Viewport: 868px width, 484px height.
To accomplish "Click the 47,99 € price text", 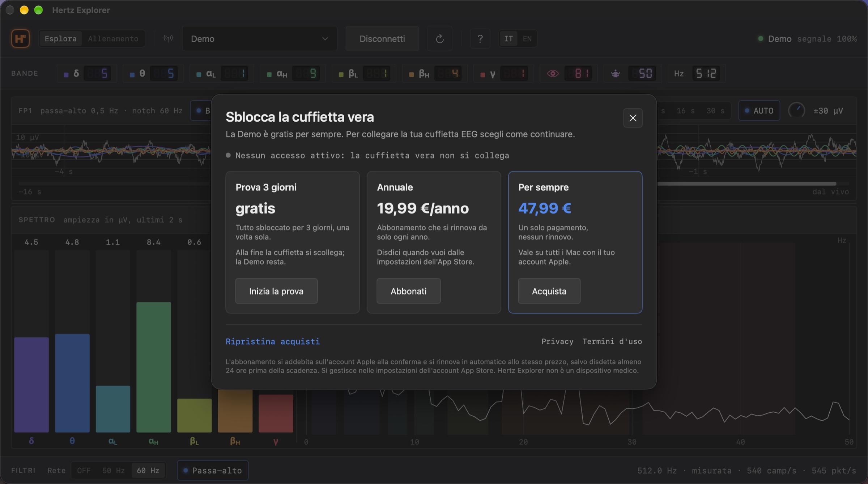I will [x=544, y=208].
